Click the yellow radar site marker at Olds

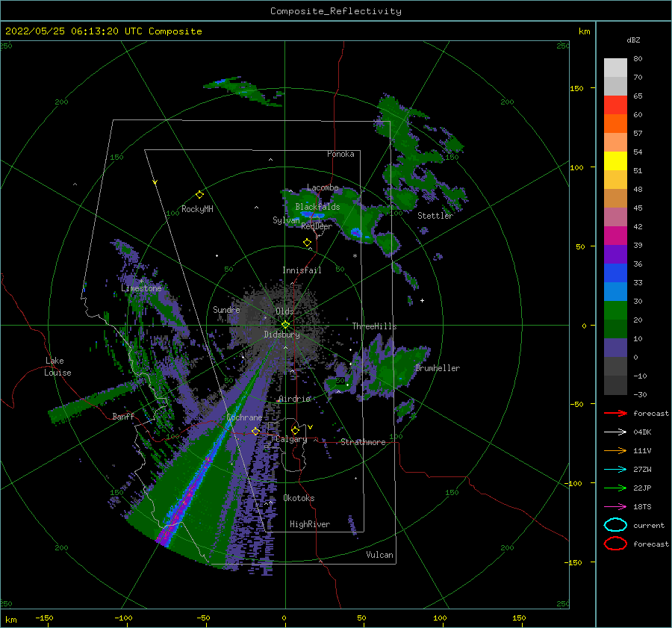pyautogui.click(x=285, y=325)
